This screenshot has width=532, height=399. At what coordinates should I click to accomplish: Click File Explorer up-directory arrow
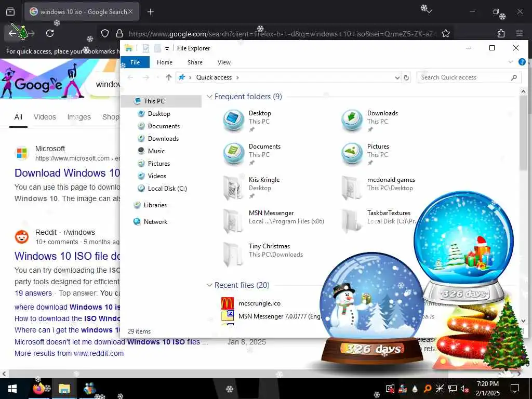tap(169, 77)
